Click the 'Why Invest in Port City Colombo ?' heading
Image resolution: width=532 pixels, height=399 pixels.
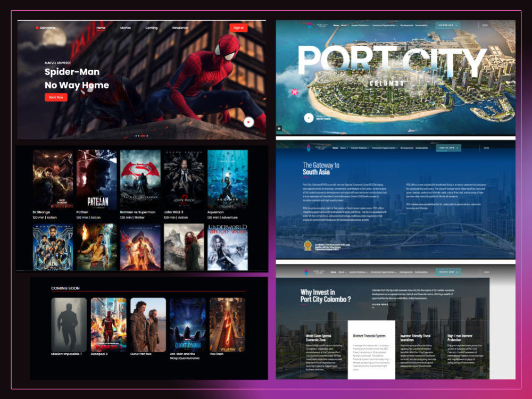[326, 295]
